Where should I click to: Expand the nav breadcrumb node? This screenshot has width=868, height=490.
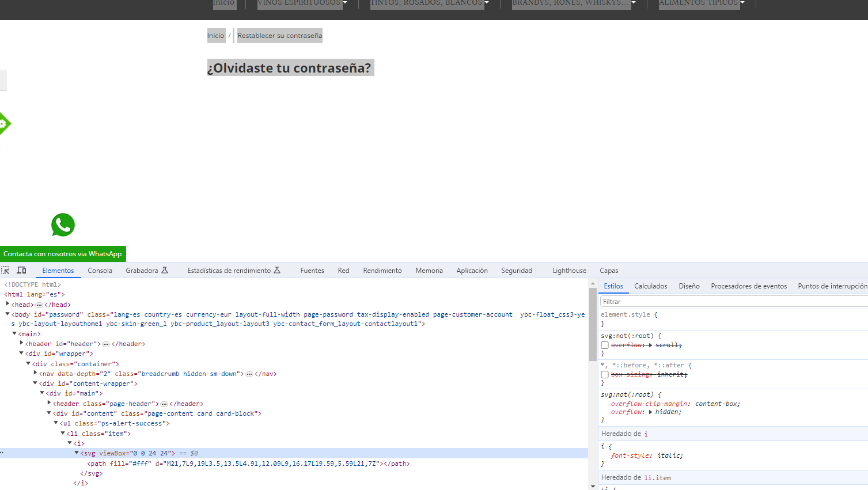(35, 373)
